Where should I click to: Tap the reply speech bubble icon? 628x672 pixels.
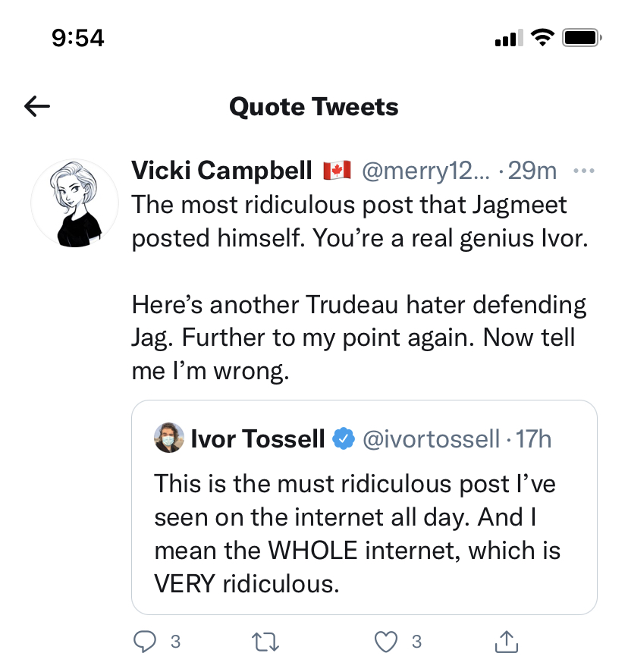pyautogui.click(x=144, y=642)
